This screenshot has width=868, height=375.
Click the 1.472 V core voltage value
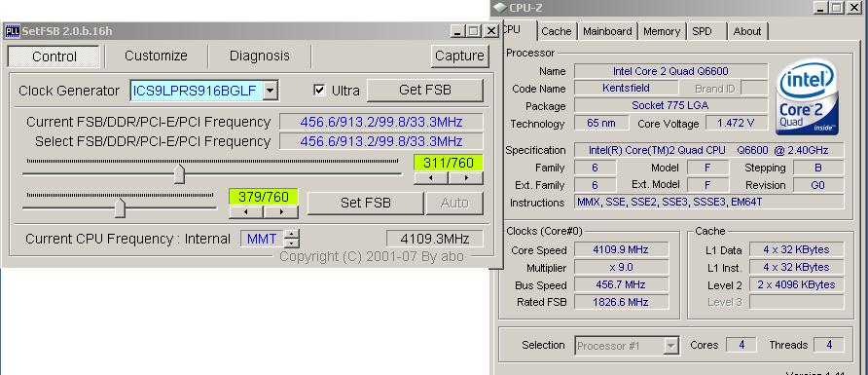point(736,123)
